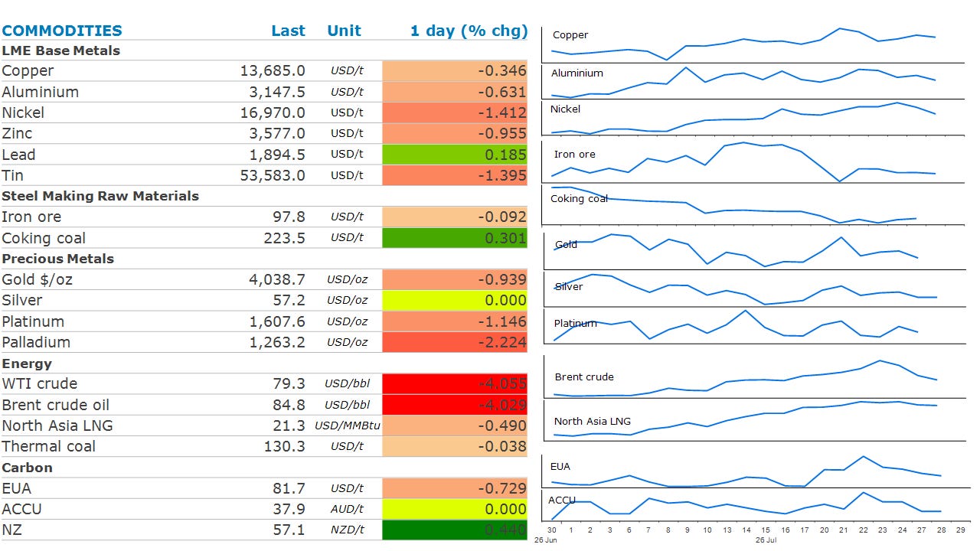Select the Coking coal sparkline chart

tap(753, 205)
